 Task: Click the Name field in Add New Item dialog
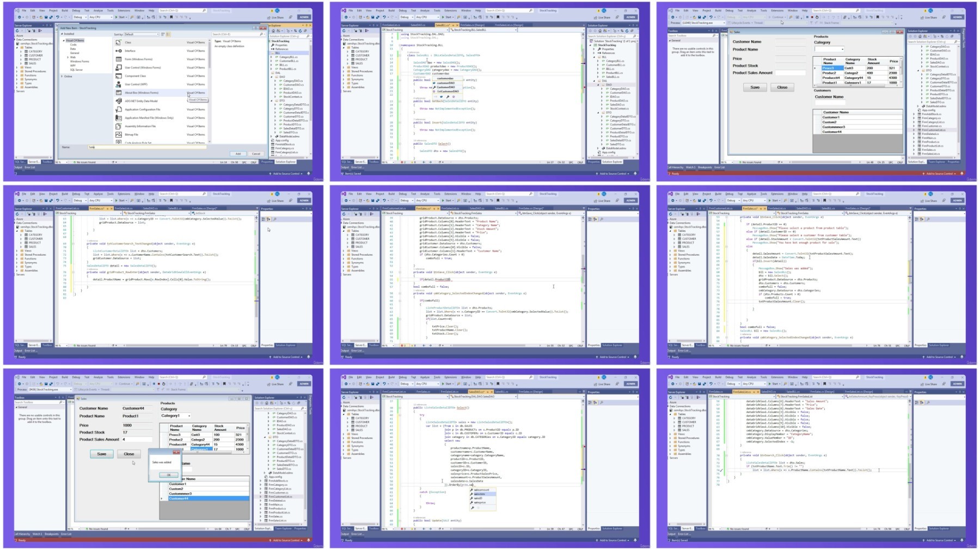point(147,147)
